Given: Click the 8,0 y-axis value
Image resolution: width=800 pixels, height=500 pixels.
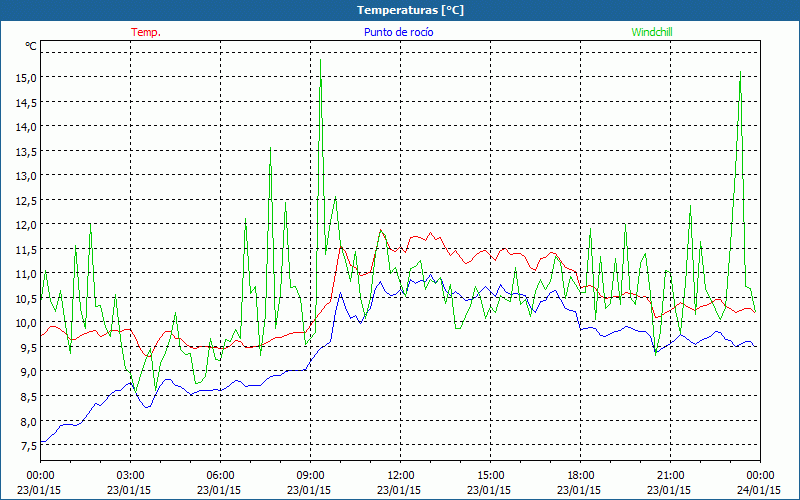Looking at the screenshot, I should point(28,421).
